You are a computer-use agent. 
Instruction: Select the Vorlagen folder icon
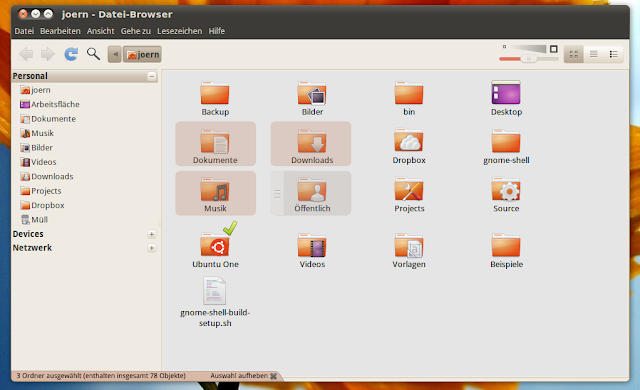coord(409,245)
